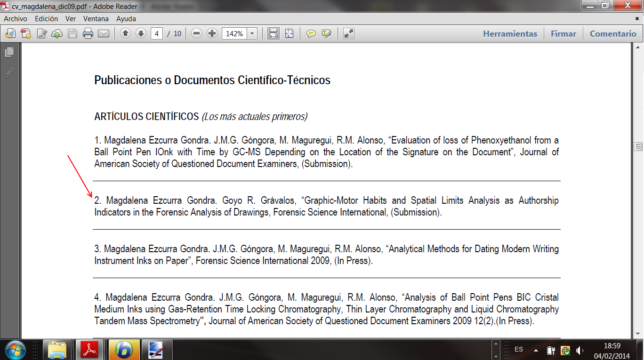Zoom out using the minus button
Image resolution: width=644 pixels, height=360 pixels.
pos(197,34)
